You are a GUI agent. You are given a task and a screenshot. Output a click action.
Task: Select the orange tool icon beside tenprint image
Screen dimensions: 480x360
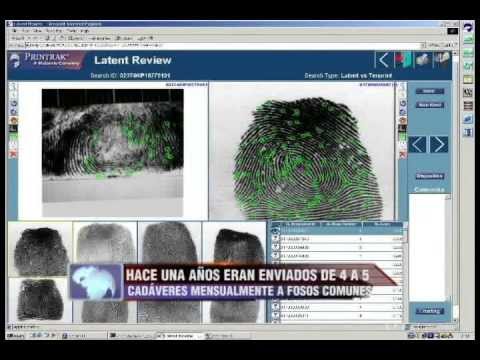(x=403, y=120)
